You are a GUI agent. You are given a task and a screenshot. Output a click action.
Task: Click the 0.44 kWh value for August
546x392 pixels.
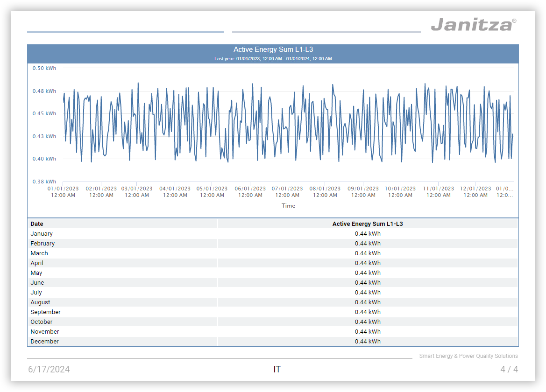pos(367,302)
